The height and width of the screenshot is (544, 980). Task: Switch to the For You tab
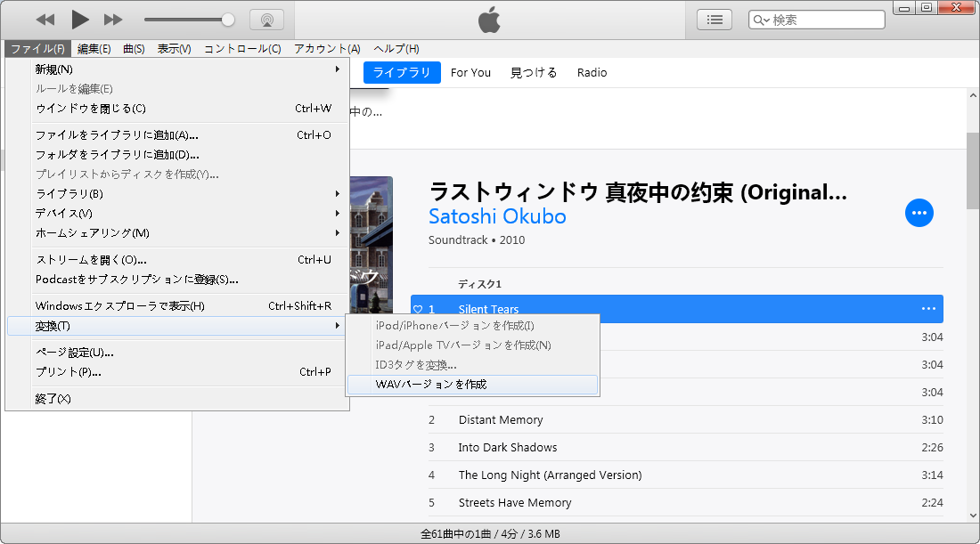coord(470,72)
